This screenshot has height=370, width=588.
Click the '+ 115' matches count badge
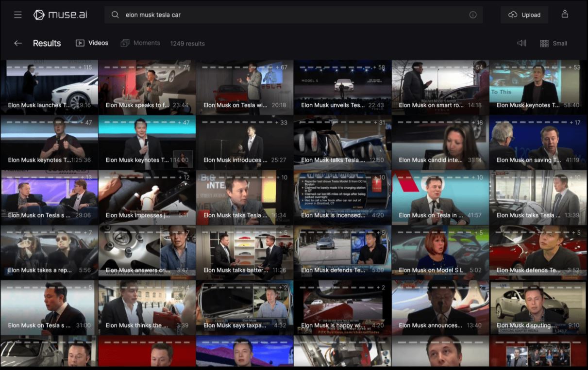tap(85, 67)
